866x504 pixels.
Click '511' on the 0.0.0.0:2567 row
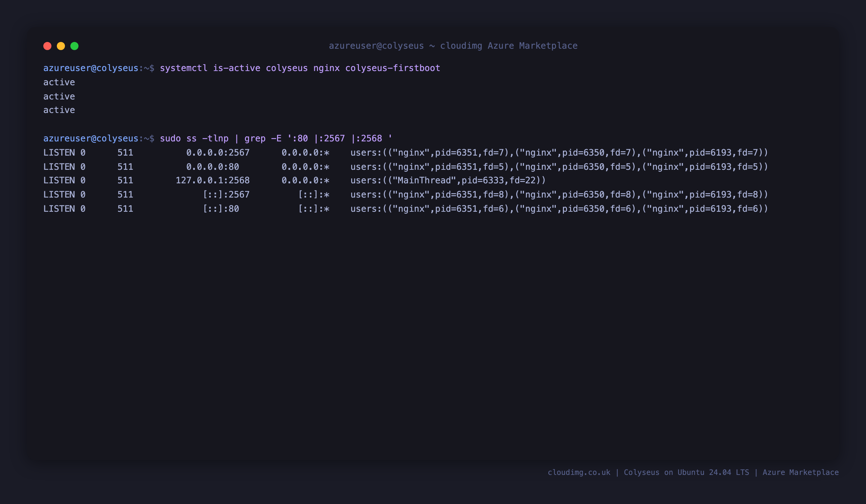pyautogui.click(x=126, y=153)
